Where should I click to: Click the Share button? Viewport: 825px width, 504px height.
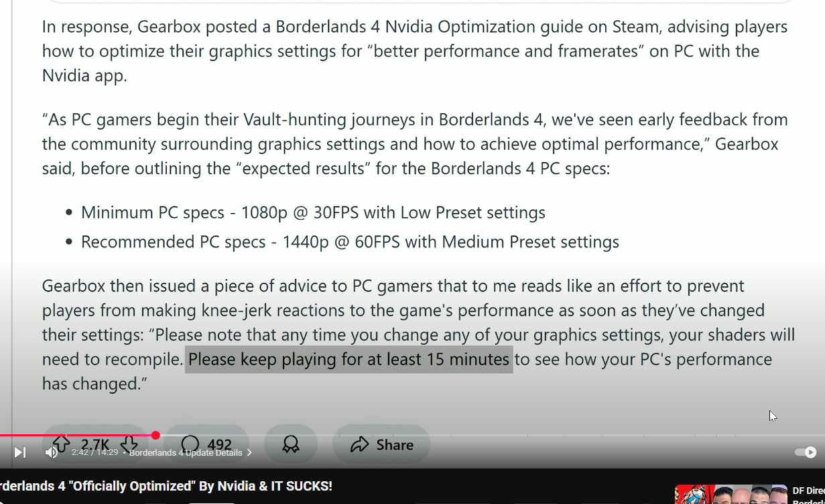point(382,444)
